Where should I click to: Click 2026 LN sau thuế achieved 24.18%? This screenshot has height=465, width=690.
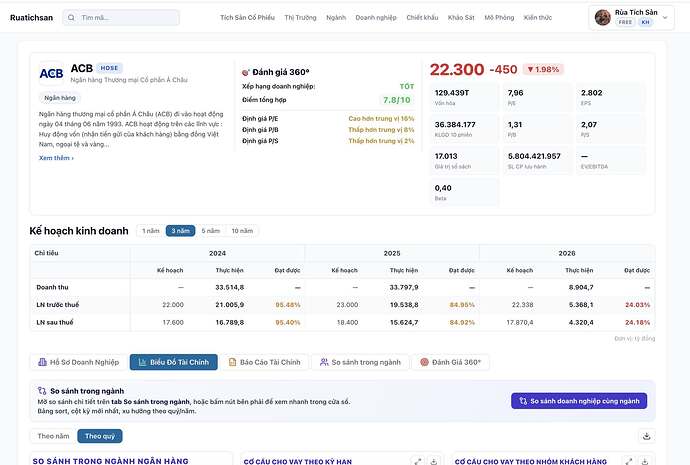(x=637, y=322)
